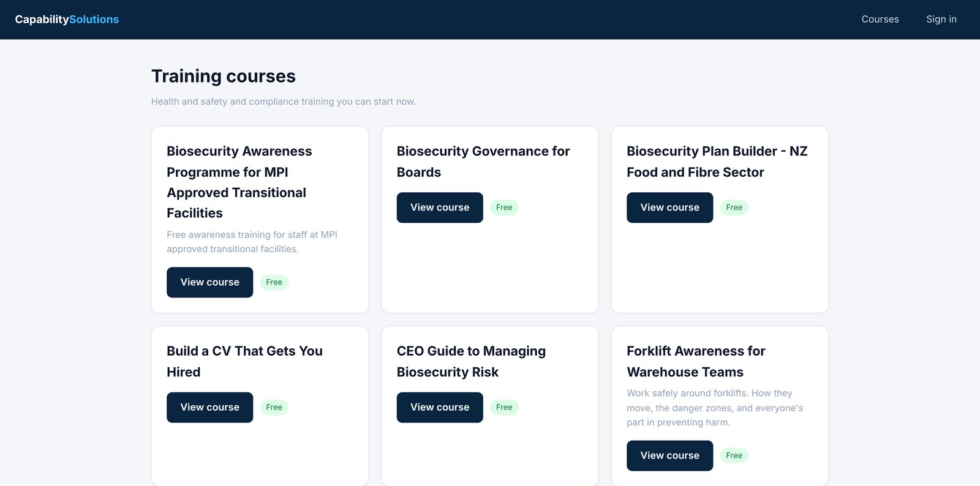
Task: View course for Biosecurity Governance for Boards
Action: click(440, 207)
